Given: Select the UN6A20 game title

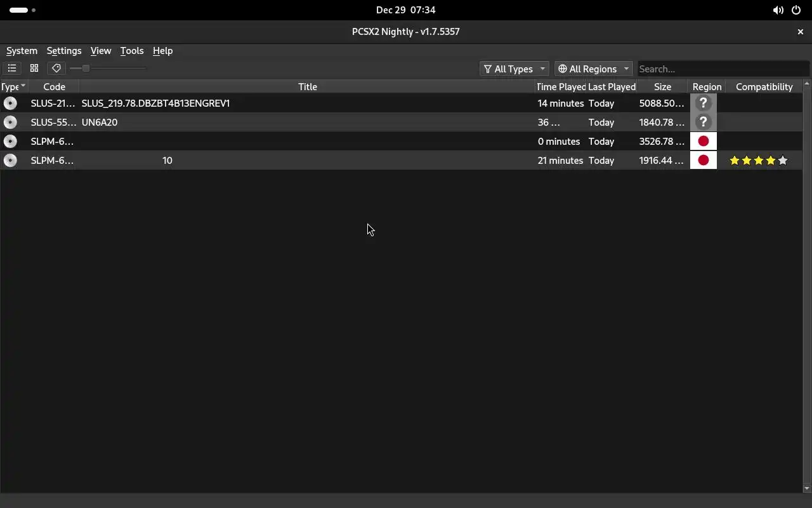Looking at the screenshot, I should click(x=100, y=122).
